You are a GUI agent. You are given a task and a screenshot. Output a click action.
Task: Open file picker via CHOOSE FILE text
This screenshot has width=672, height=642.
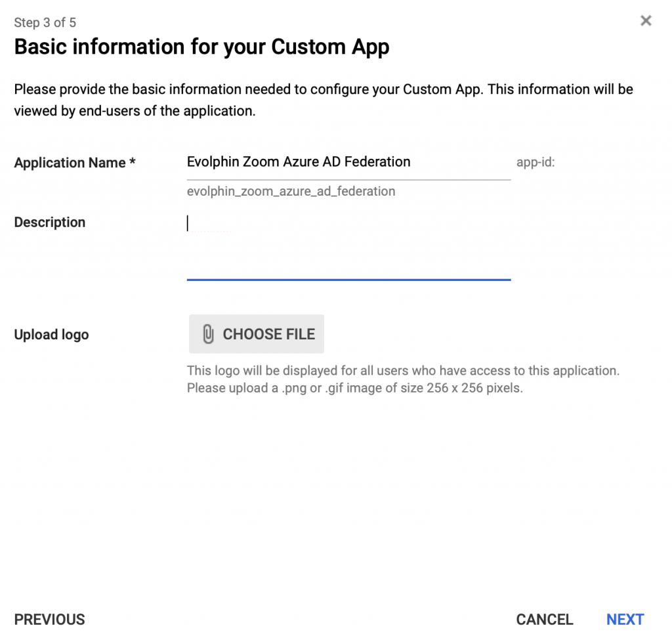[268, 334]
